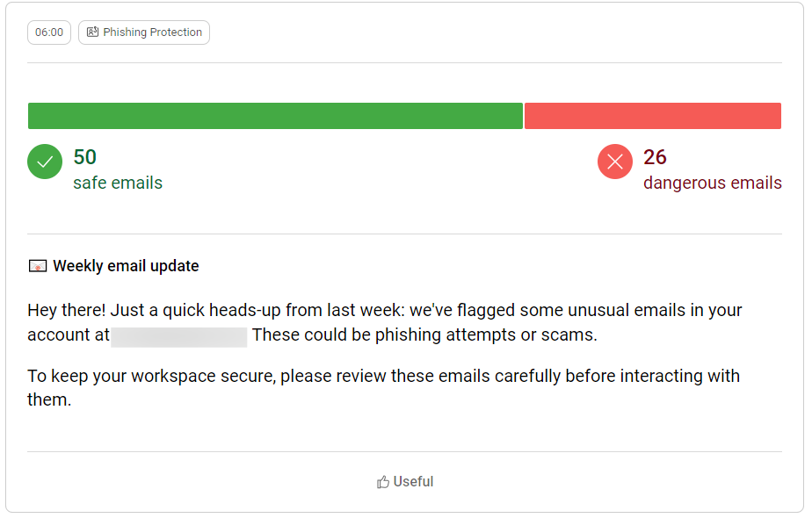Click the icon inside the Phishing Protection tag
812x518 pixels.
[x=92, y=32]
